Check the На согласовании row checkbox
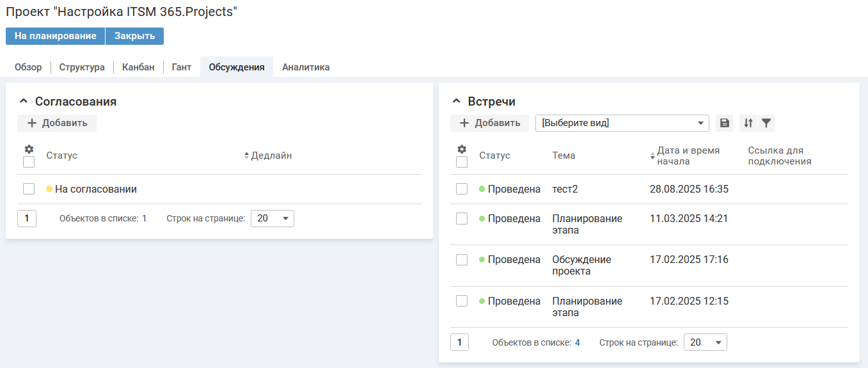The width and height of the screenshot is (868, 368). 29,189
